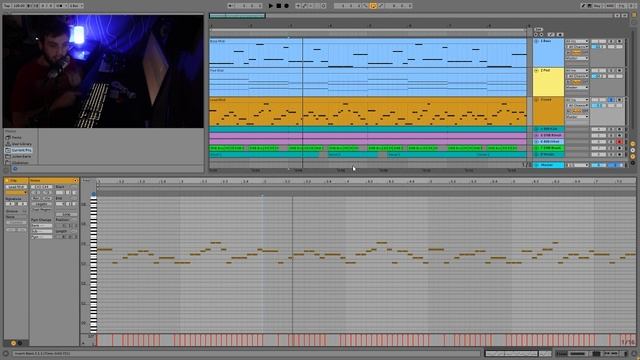Toggle the blue solo button on Lead track
Image resolution: width=640 pixels, height=360 pixels.
coord(611,100)
